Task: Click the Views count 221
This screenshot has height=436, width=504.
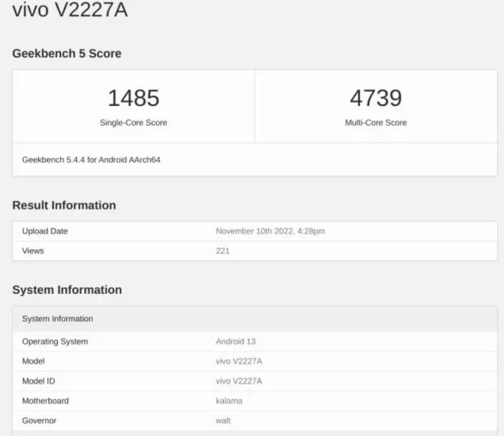Action: 223,251
